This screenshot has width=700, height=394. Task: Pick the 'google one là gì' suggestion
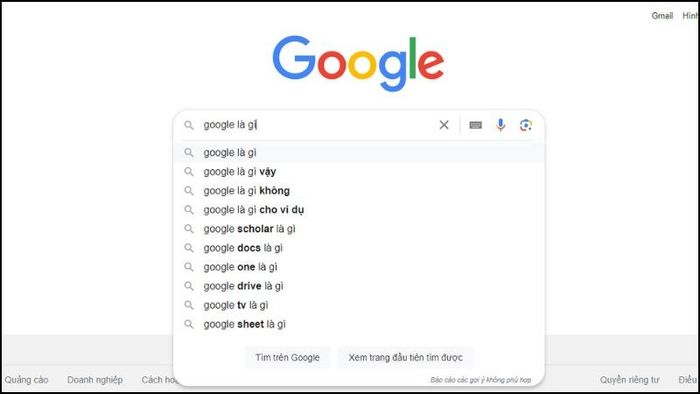(x=359, y=267)
